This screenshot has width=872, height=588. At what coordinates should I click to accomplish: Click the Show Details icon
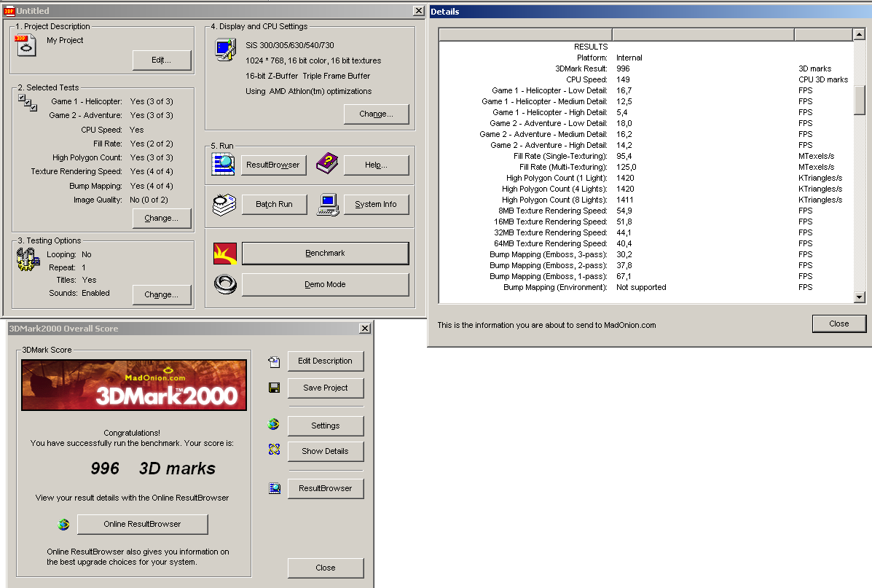[x=274, y=450]
